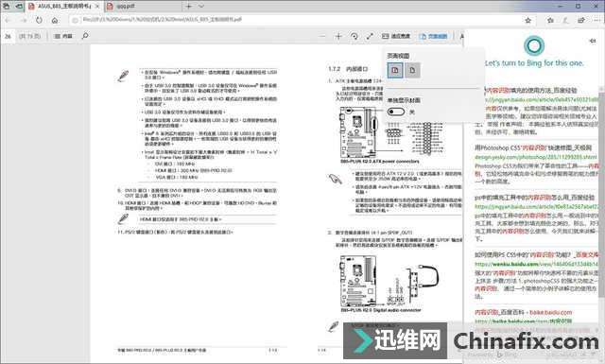Image resolution: width=605 pixels, height=364 pixels.
Task: Set the open tabs aside
Action: (19, 7)
